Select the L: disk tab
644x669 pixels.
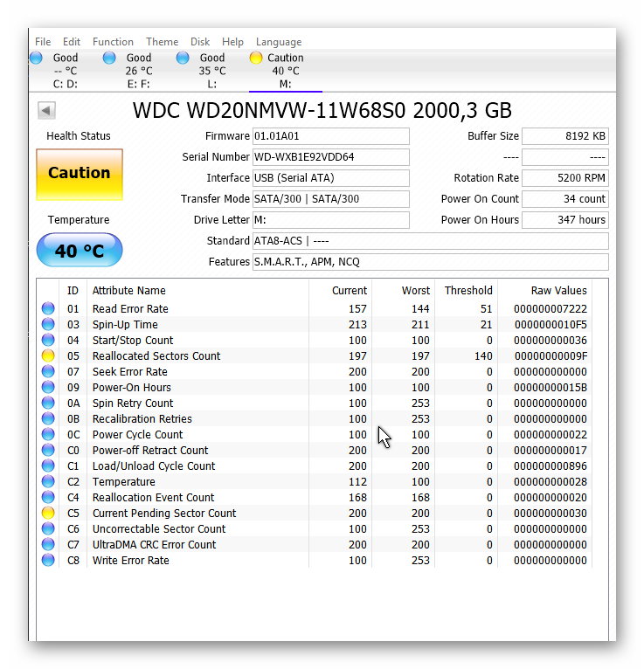(212, 71)
